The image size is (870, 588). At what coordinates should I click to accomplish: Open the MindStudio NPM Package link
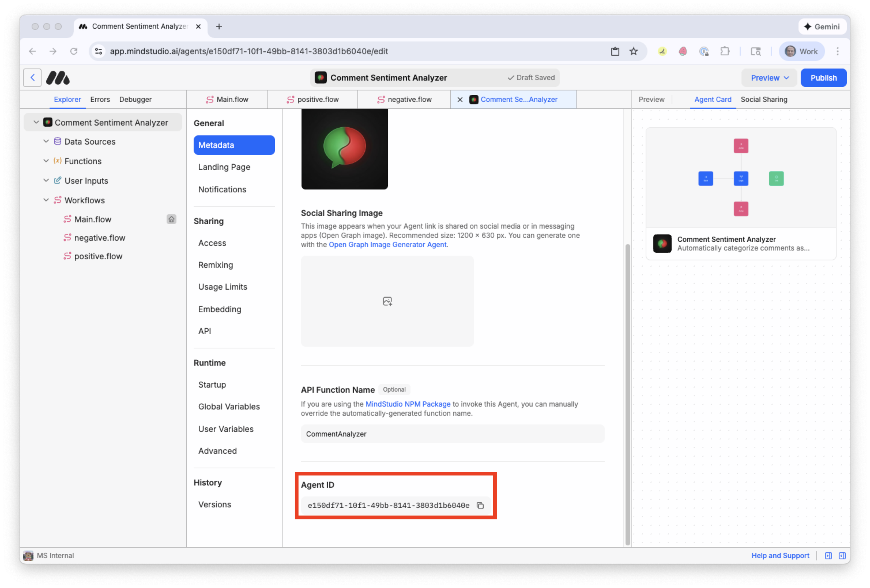point(408,404)
